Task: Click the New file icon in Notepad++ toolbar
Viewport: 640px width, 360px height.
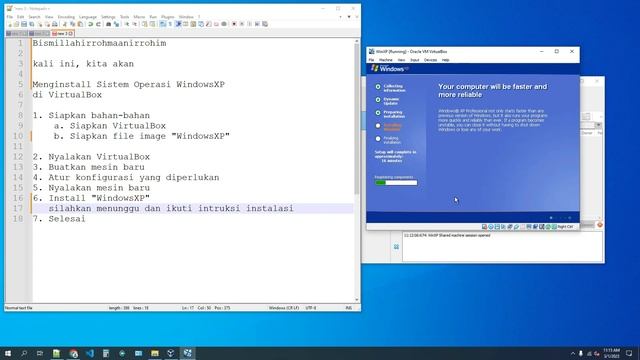Action: [9, 24]
